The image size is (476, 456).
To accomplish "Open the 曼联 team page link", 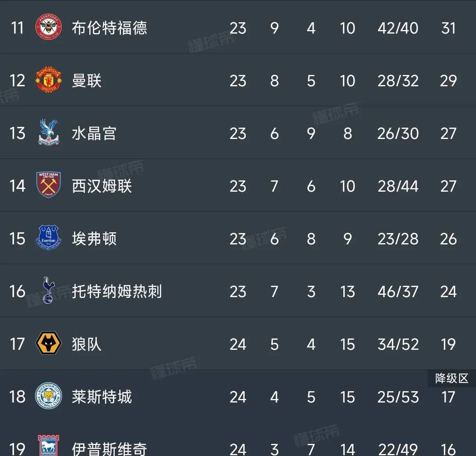I will pos(87,81).
